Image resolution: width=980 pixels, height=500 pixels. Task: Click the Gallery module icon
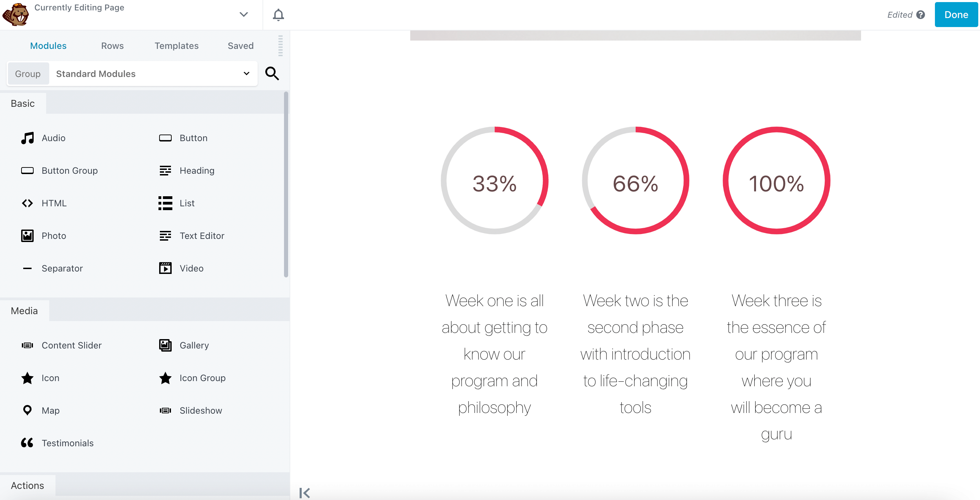pos(165,345)
